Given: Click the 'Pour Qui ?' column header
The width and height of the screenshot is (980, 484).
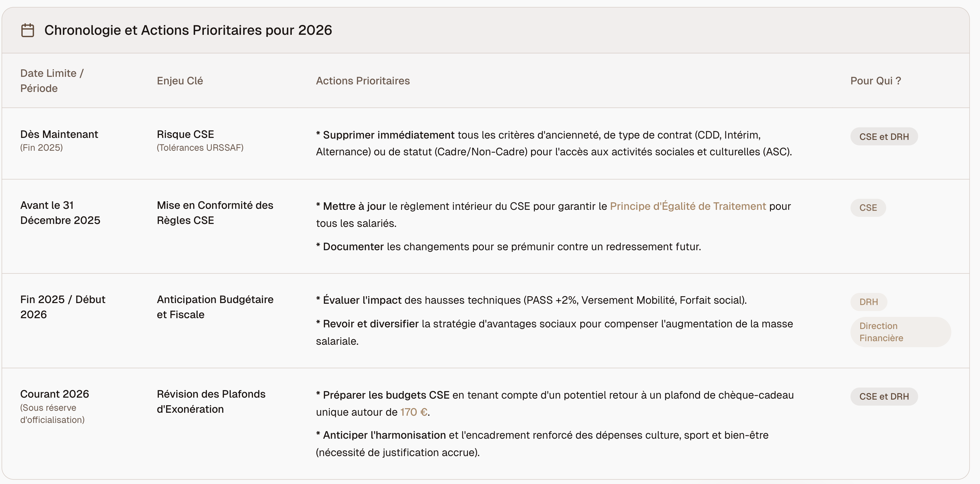Looking at the screenshot, I should (875, 81).
